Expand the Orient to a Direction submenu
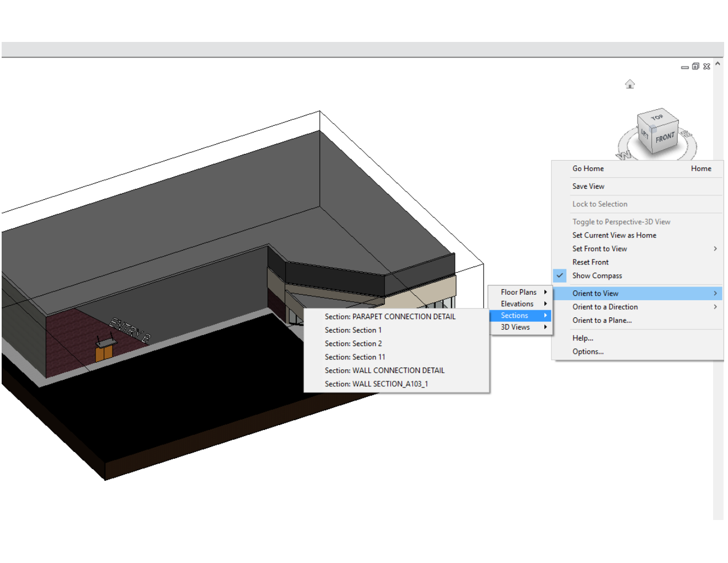 tap(638, 307)
